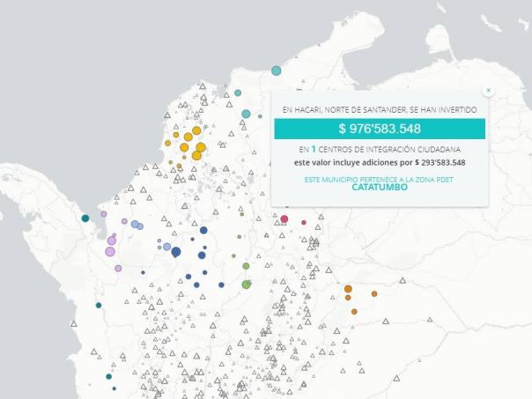Select the crimson circle marker below the popup

pyautogui.click(x=284, y=218)
